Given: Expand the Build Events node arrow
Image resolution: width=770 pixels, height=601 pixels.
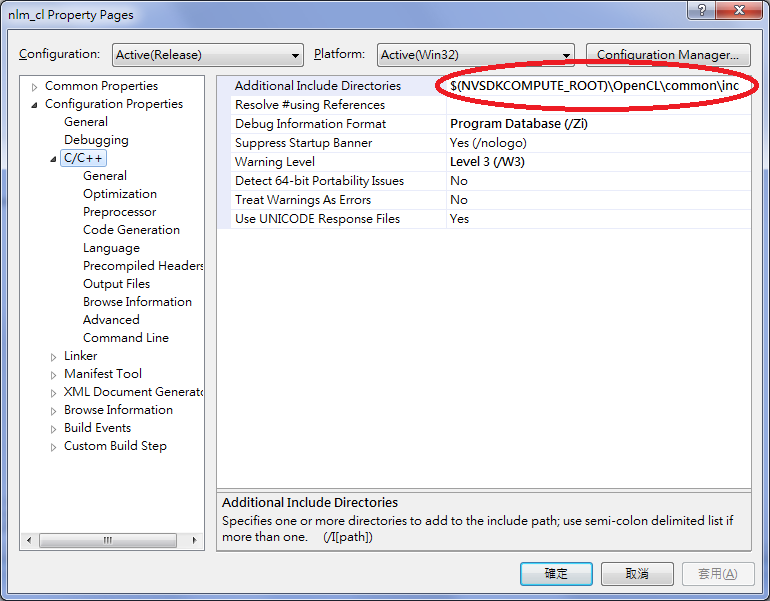Looking at the screenshot, I should coord(53,429).
